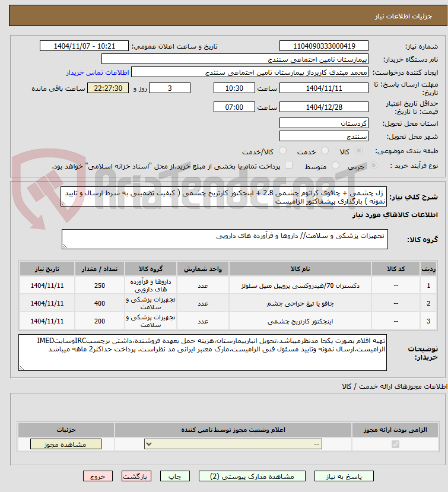The height and width of the screenshot is (492, 448).
Task: Select the کالا radio button
Action: pyautogui.click(x=358, y=151)
